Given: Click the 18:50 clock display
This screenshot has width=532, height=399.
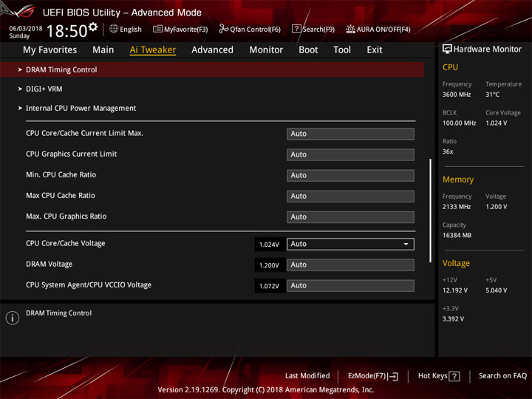Looking at the screenshot, I should [x=67, y=31].
